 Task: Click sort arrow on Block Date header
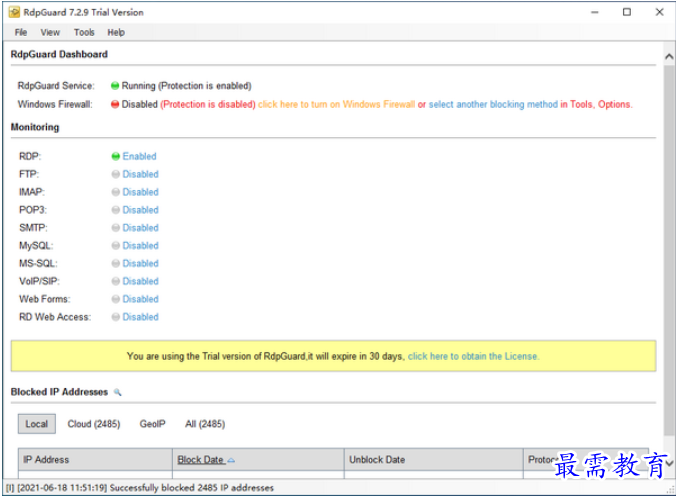(x=231, y=460)
